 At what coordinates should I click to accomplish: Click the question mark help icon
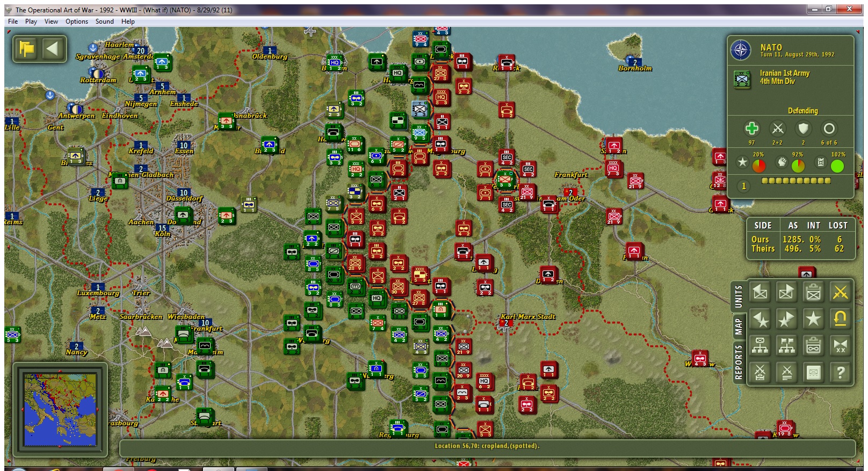tap(840, 372)
